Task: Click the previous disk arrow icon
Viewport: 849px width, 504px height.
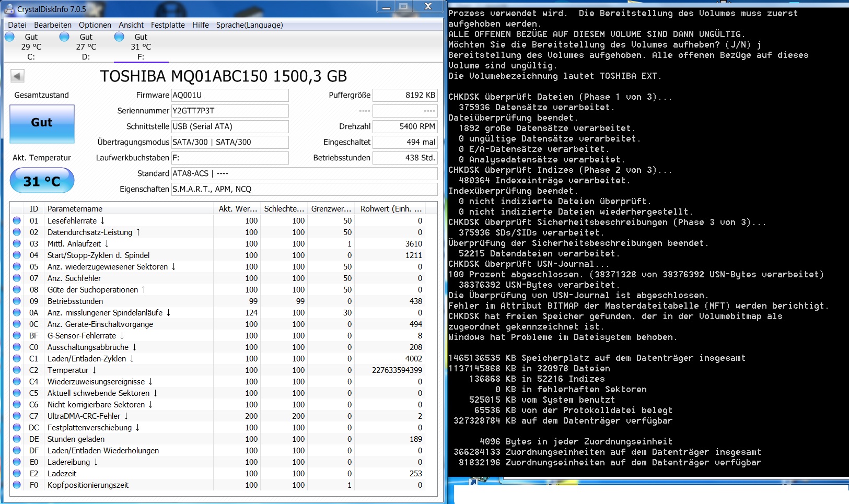Action: pyautogui.click(x=17, y=76)
